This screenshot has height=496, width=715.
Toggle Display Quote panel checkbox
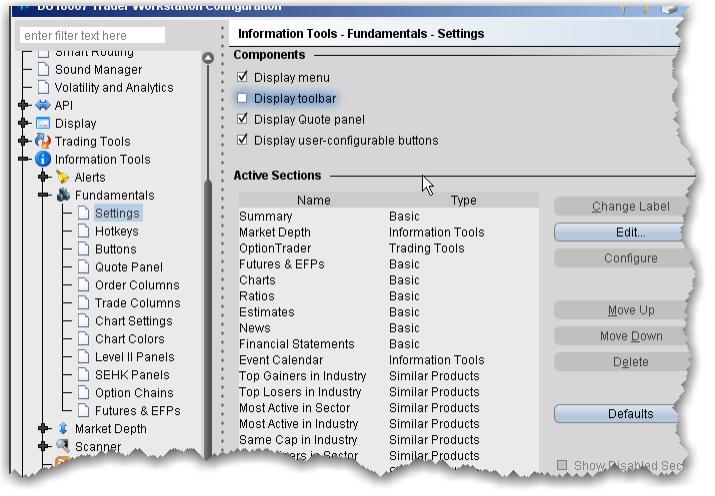click(x=242, y=119)
